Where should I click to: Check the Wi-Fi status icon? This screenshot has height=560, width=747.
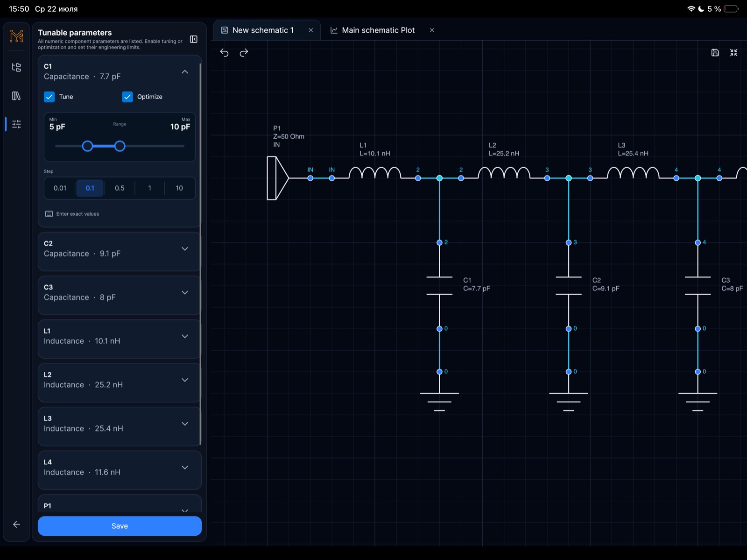pos(691,9)
